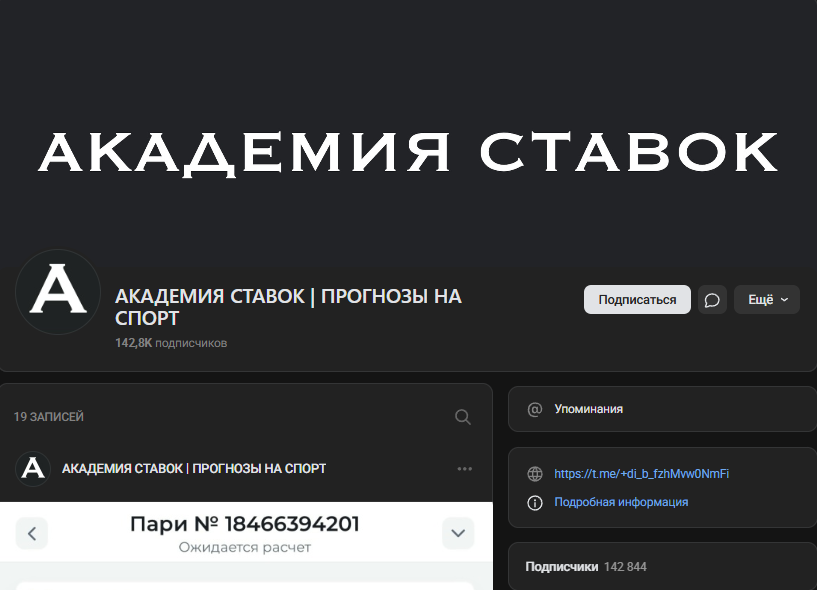This screenshot has width=817, height=590.
Task: Click the 142,8K подписчиков count
Action: pyautogui.click(x=171, y=343)
